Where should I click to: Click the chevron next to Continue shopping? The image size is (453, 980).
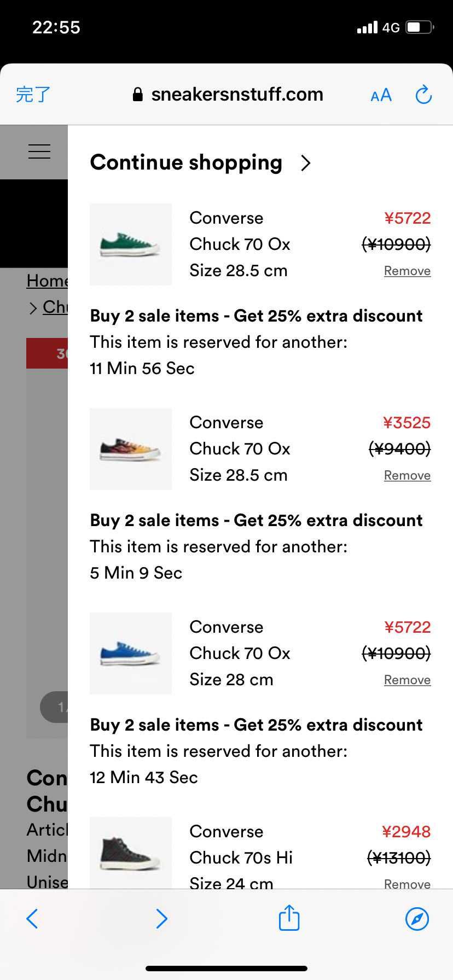306,163
